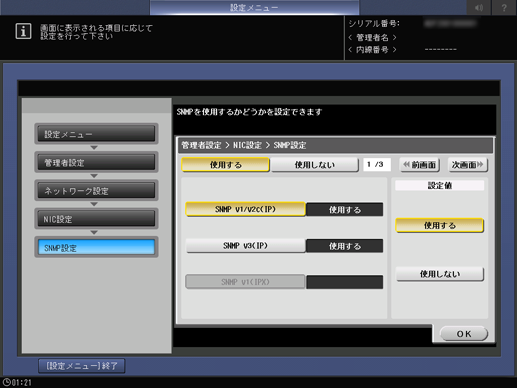
Task: Click the < 管理者名 > label
Action: [x=372, y=37]
